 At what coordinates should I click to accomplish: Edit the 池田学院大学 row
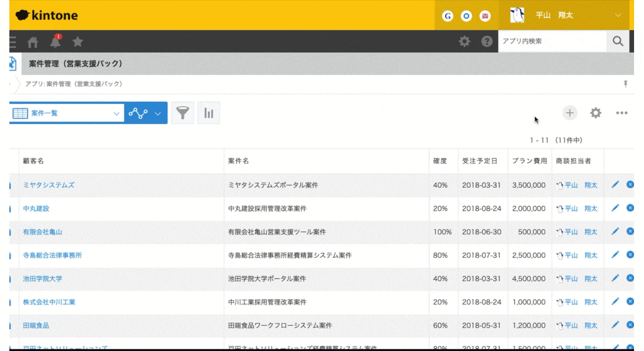615,278
